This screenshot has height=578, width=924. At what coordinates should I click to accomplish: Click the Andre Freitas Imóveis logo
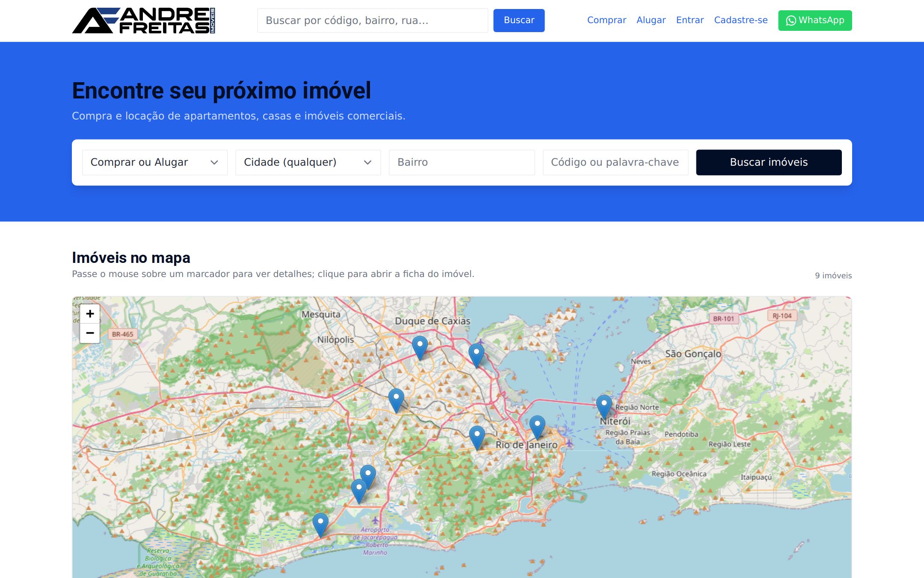143,20
